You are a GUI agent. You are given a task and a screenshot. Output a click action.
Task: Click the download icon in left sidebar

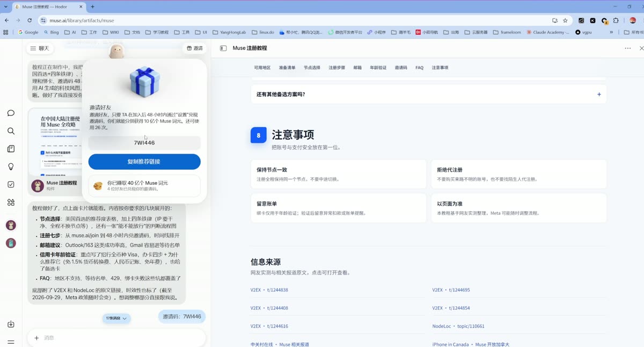(11, 324)
